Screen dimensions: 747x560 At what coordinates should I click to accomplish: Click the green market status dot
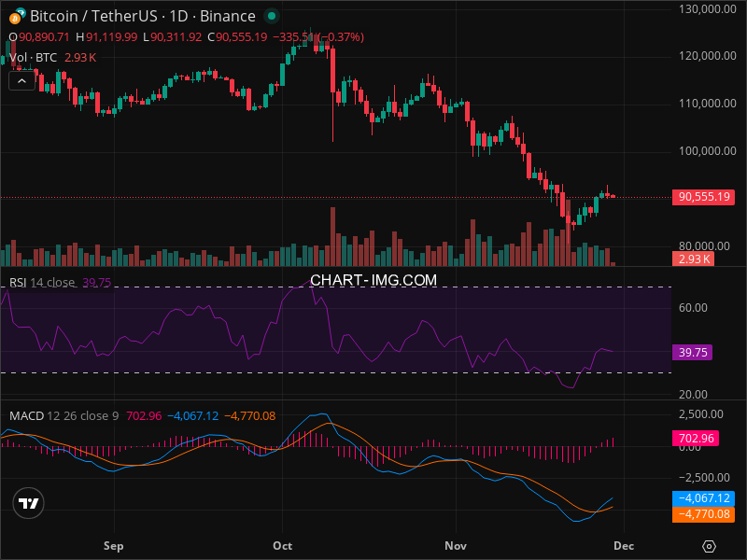(x=271, y=17)
